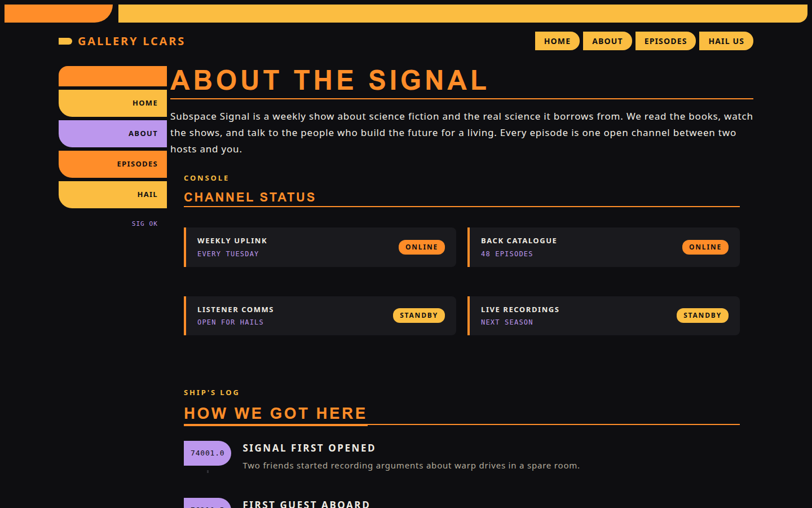The image size is (812, 508).
Task: Select the How We Got Here heading
Action: pyautogui.click(x=275, y=413)
